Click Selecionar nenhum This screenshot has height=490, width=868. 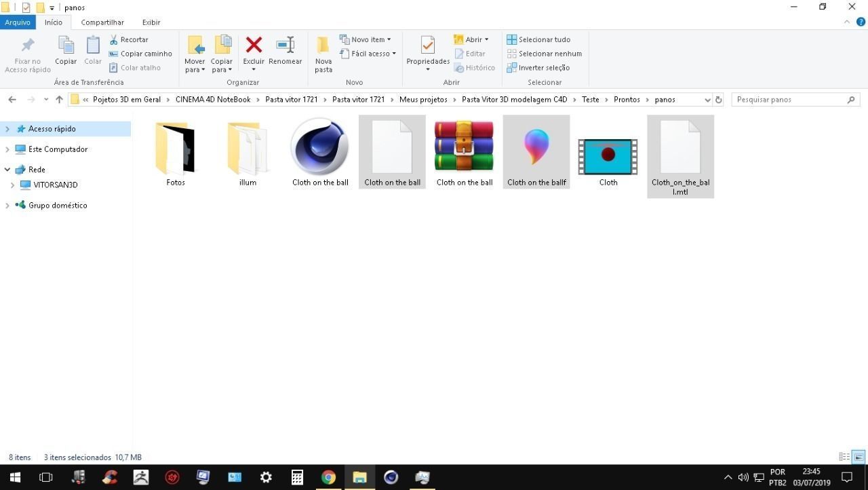[545, 54]
